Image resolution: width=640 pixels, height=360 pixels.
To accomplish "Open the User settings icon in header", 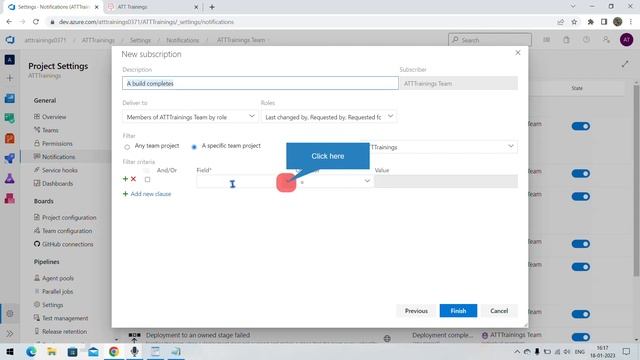I will (606, 40).
